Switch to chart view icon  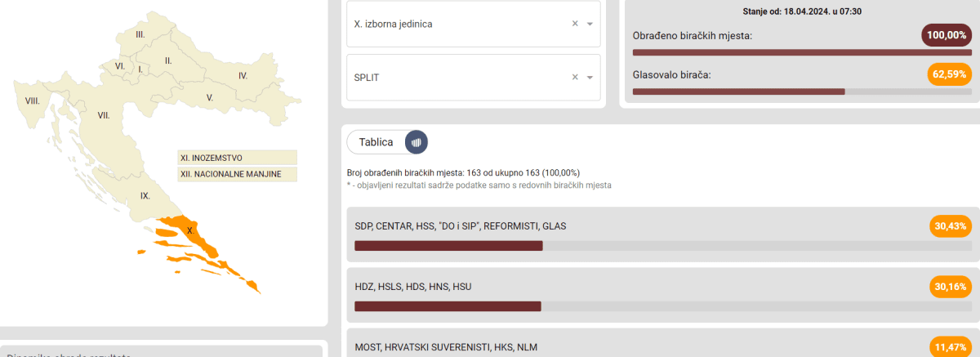click(416, 142)
